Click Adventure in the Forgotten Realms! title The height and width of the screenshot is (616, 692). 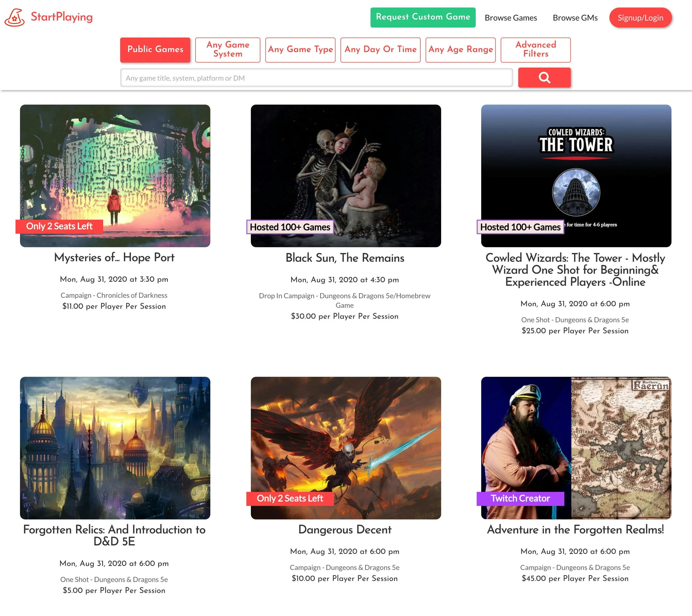[575, 529]
